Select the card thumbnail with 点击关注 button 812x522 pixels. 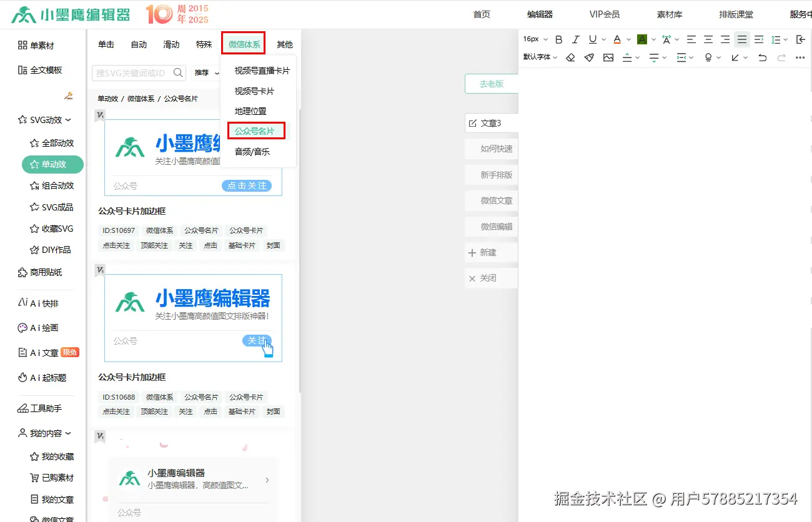click(x=193, y=157)
